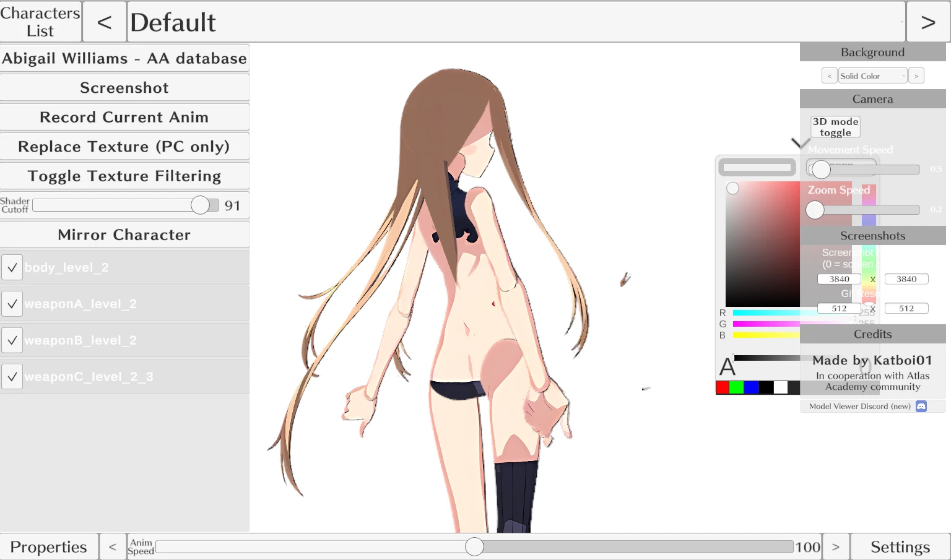Expand the Solid Color background dropdown

point(872,76)
